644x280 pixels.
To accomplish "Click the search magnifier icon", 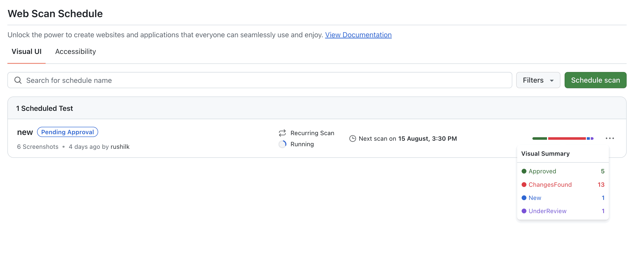I will [18, 80].
